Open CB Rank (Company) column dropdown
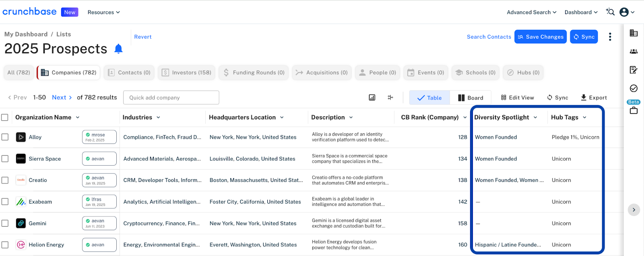Image resolution: width=644 pixels, height=256 pixels. pos(465,117)
